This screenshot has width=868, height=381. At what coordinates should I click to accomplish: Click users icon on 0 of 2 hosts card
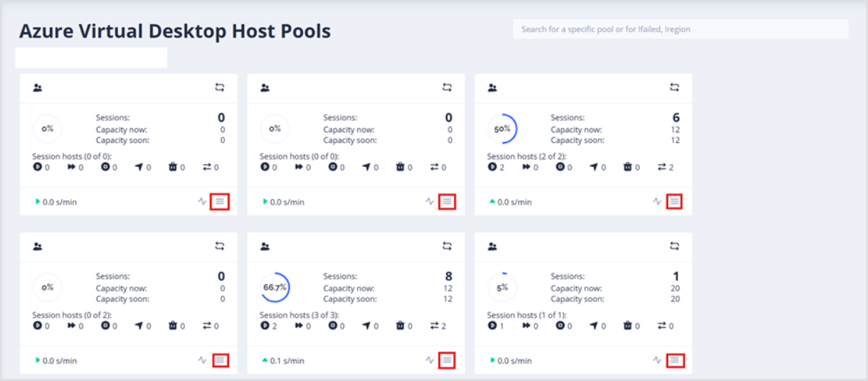click(x=38, y=247)
